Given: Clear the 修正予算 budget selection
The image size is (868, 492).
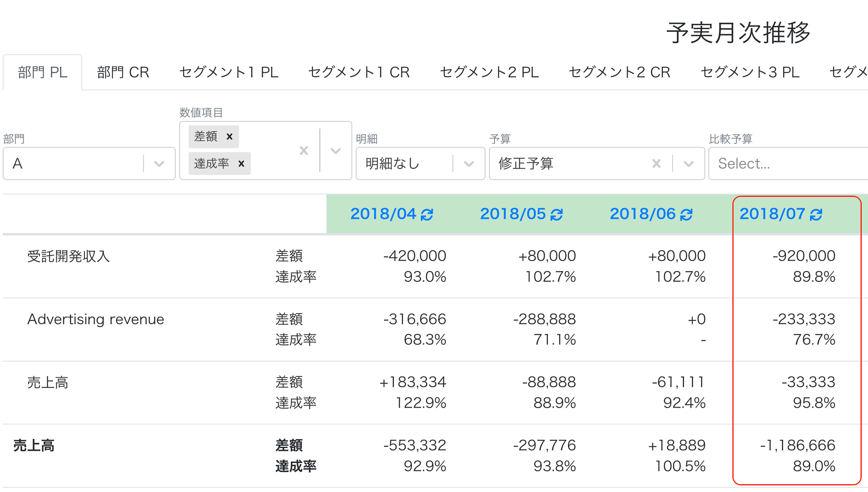Looking at the screenshot, I should click(656, 164).
